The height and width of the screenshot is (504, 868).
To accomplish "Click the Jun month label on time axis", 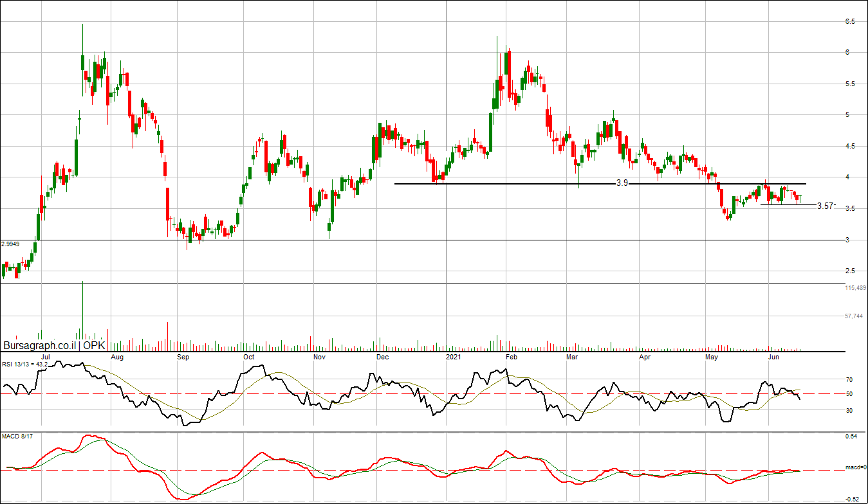I will tap(774, 356).
